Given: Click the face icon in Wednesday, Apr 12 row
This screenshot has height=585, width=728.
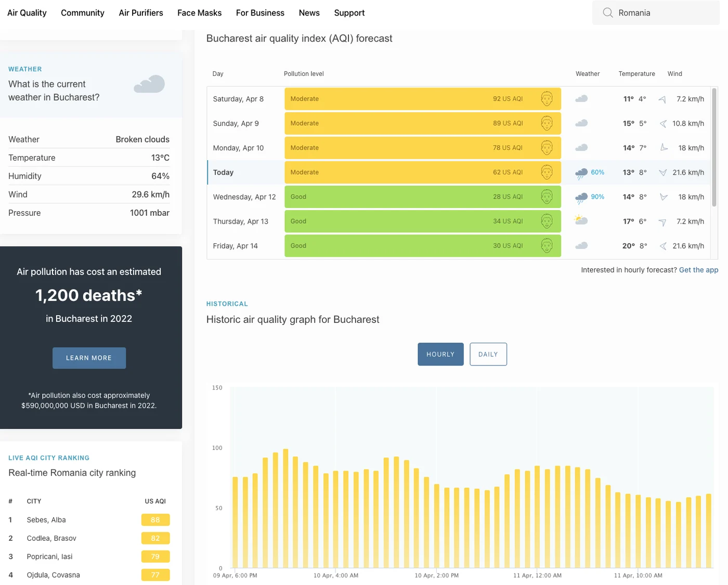Looking at the screenshot, I should pyautogui.click(x=547, y=197).
